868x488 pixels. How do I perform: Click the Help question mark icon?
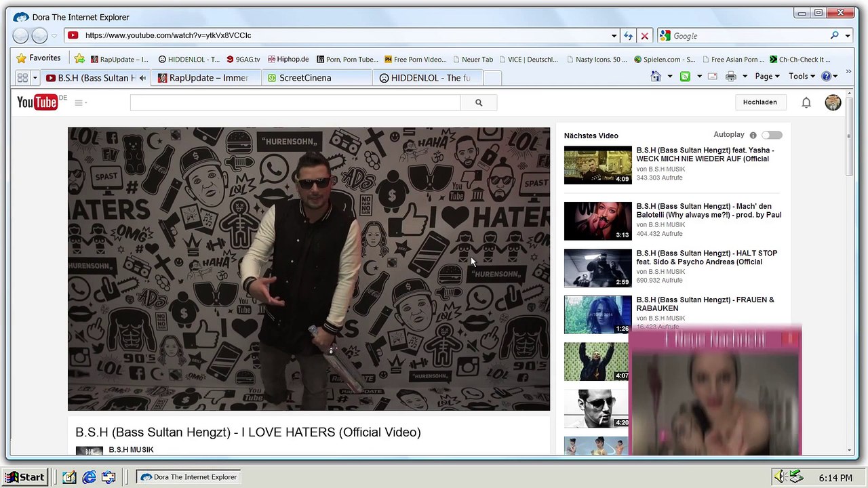(x=826, y=77)
